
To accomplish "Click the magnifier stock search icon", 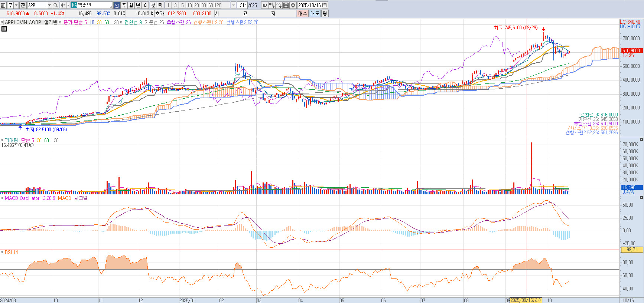I will click(x=56, y=5).
